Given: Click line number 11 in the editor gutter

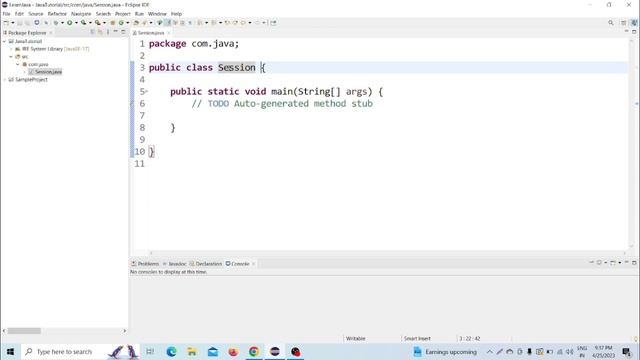Looking at the screenshot, I should 140,164.
